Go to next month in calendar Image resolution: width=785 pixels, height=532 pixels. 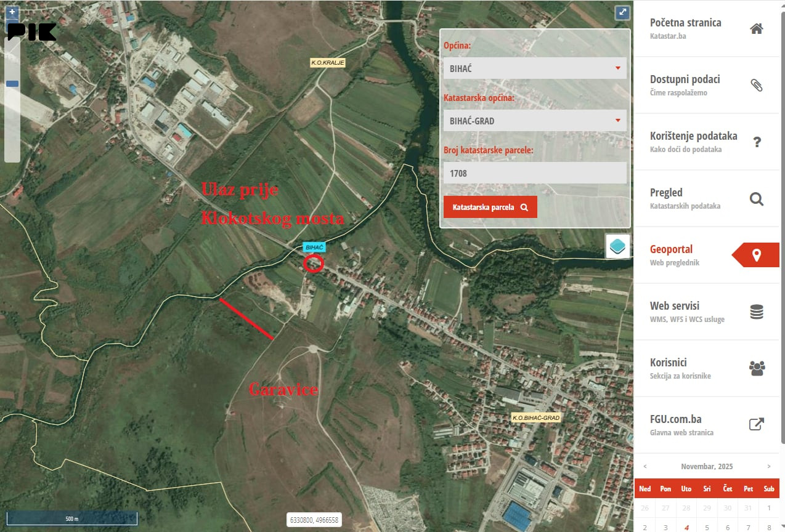(769, 466)
